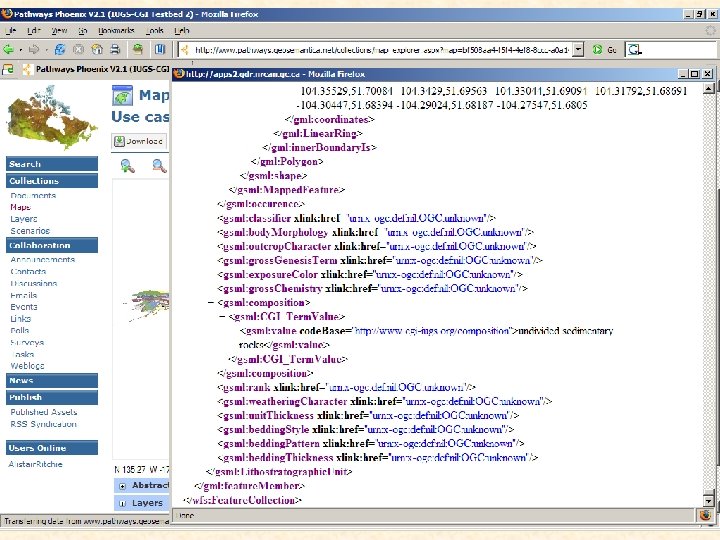720x540 pixels.
Task: Click the Collections sidebar heading
Action: pyautogui.click(x=52, y=181)
